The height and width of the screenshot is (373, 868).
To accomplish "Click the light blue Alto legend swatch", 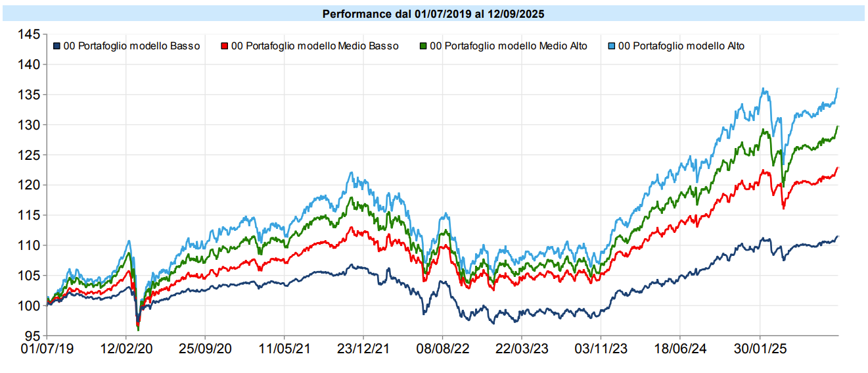I will point(612,46).
